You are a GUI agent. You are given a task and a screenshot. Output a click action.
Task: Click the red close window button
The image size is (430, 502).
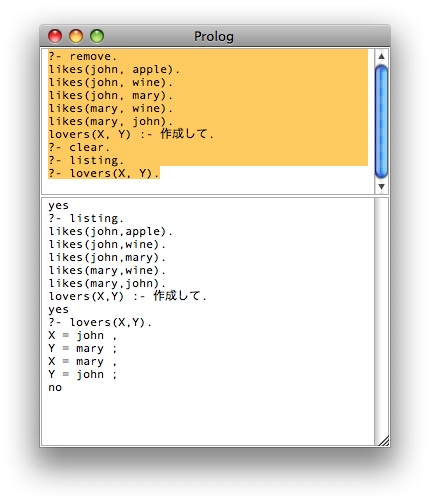55,36
